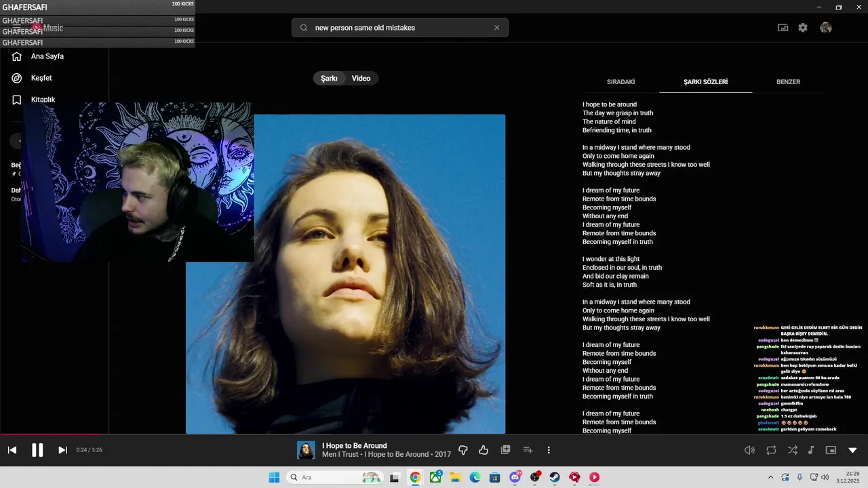This screenshot has height=488, width=868.
Task: Add song to playlist icon
Action: tap(528, 450)
